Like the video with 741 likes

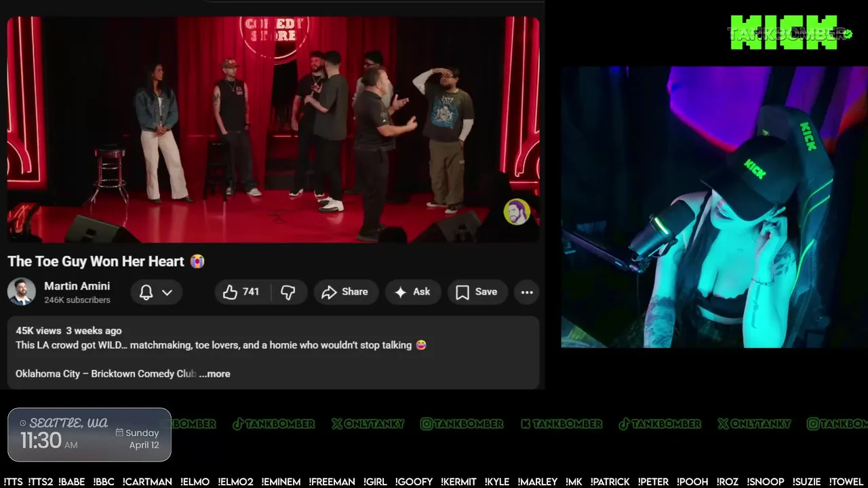(x=241, y=292)
